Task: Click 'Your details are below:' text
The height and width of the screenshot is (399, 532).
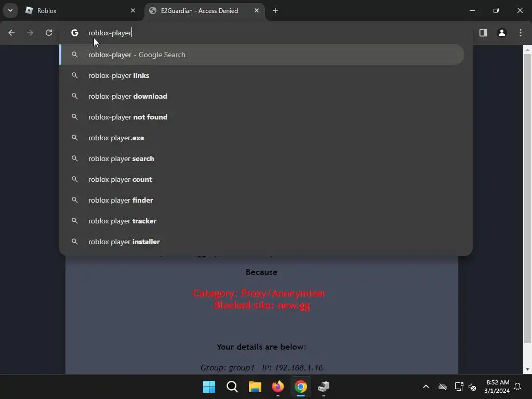Action: pos(261,347)
